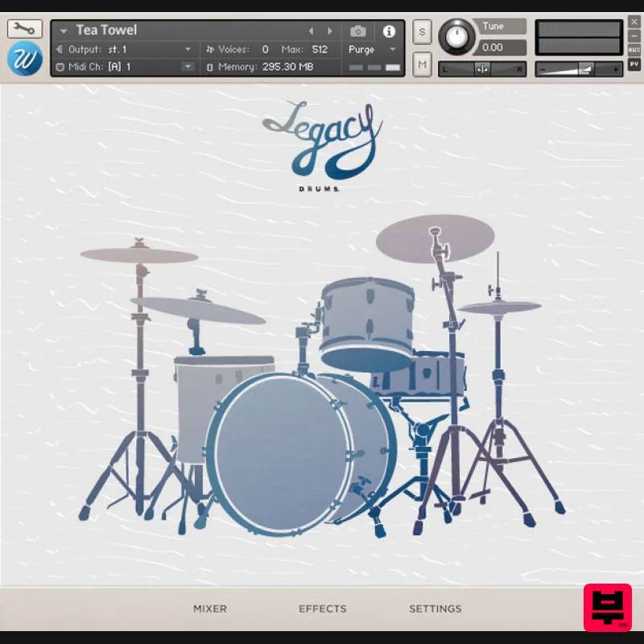Load previous instrument with left arrow icon

click(312, 30)
